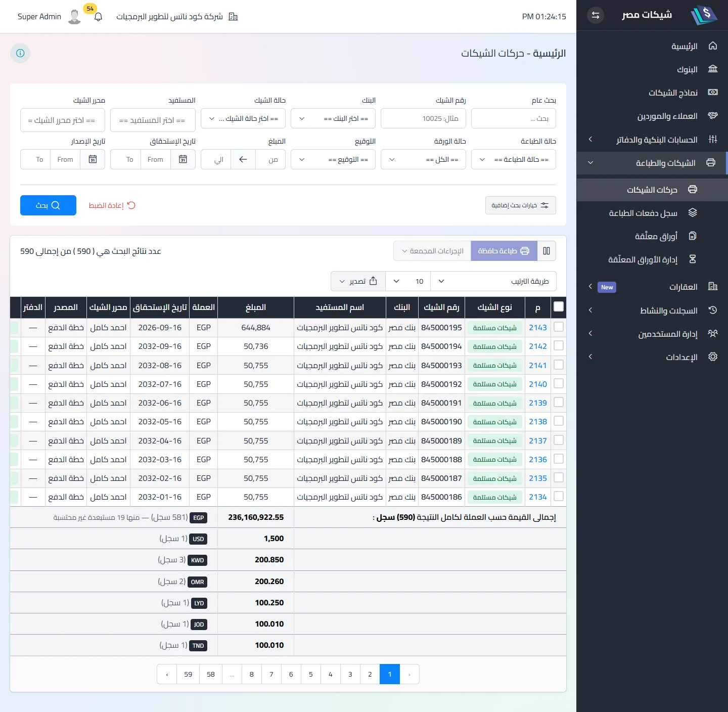The width and height of the screenshot is (728, 712).
Task: Tick the checkbox for row 2138
Action: (x=559, y=421)
